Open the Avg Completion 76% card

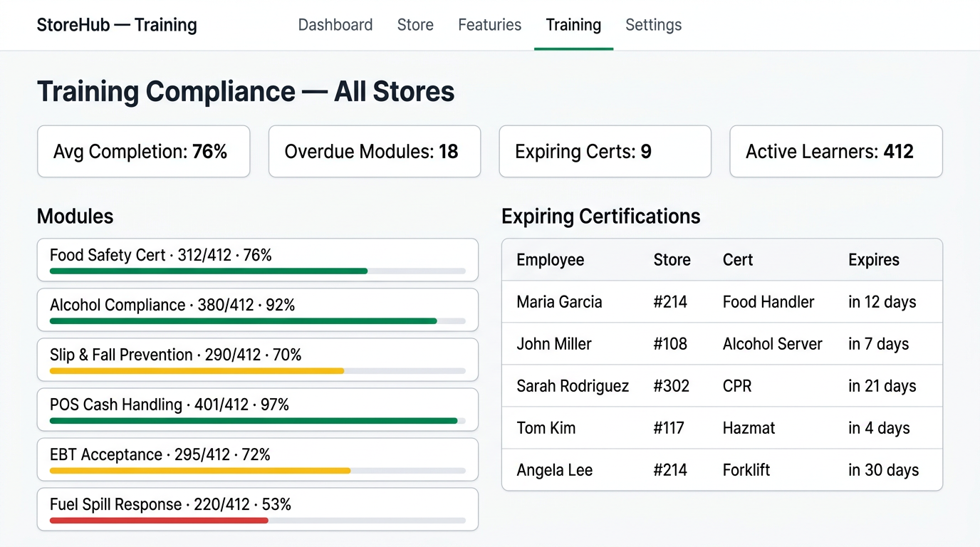[x=144, y=152]
